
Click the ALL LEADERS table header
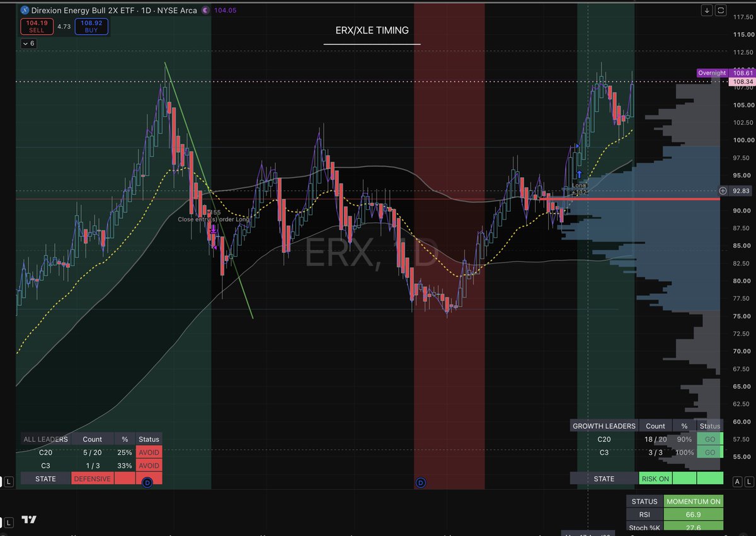[x=45, y=439]
